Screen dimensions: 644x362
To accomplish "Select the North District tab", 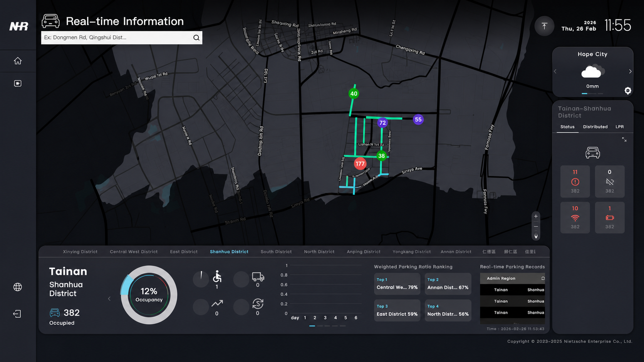I will pyautogui.click(x=319, y=252).
